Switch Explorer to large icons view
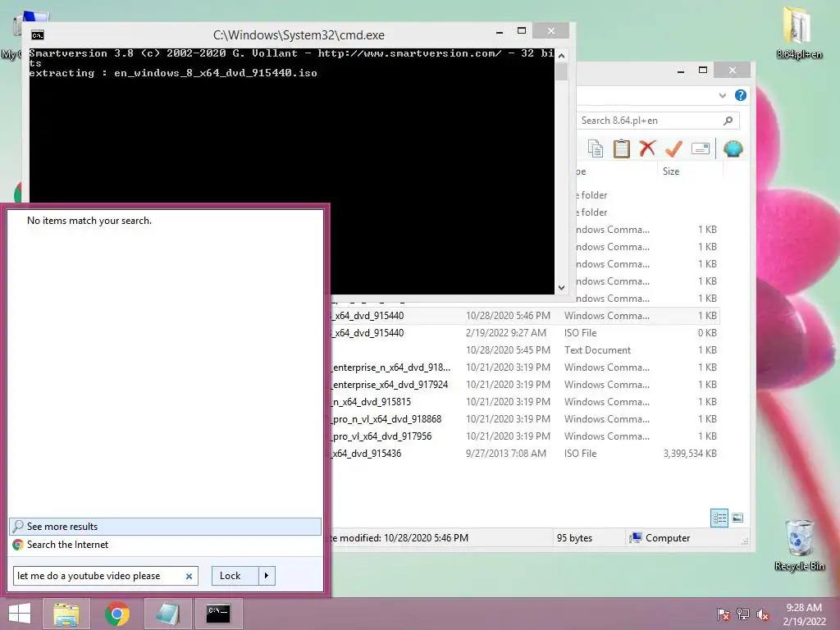Image resolution: width=840 pixels, height=630 pixels. click(x=737, y=518)
